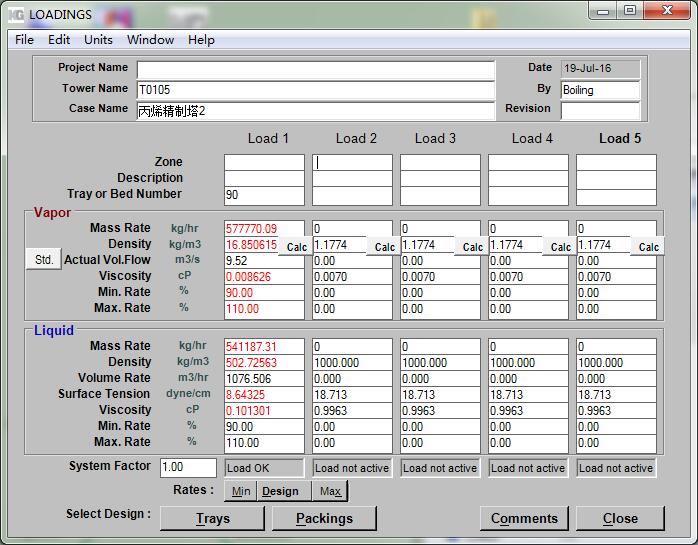Click Load 4 vapor viscosity 0.0070 field
This screenshot has height=545, width=698.
click(528, 277)
